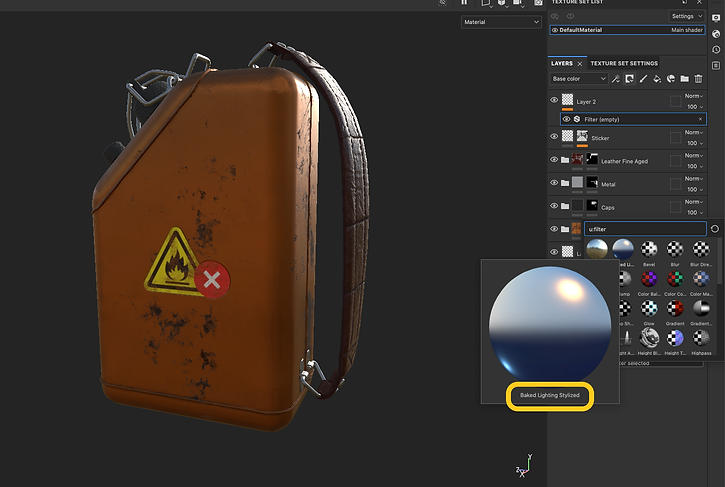Choose the Height Blend filter thumbnail
The height and width of the screenshot is (487, 725).
(649, 338)
